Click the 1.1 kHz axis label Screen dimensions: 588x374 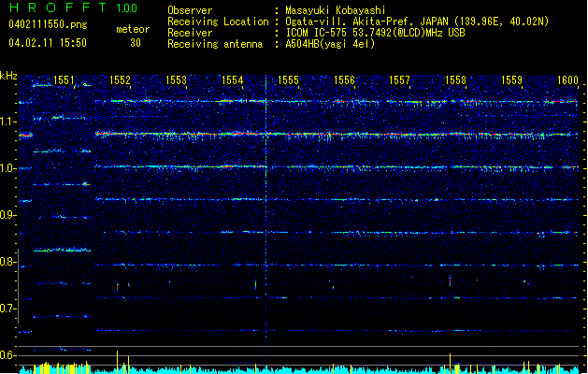(7, 122)
